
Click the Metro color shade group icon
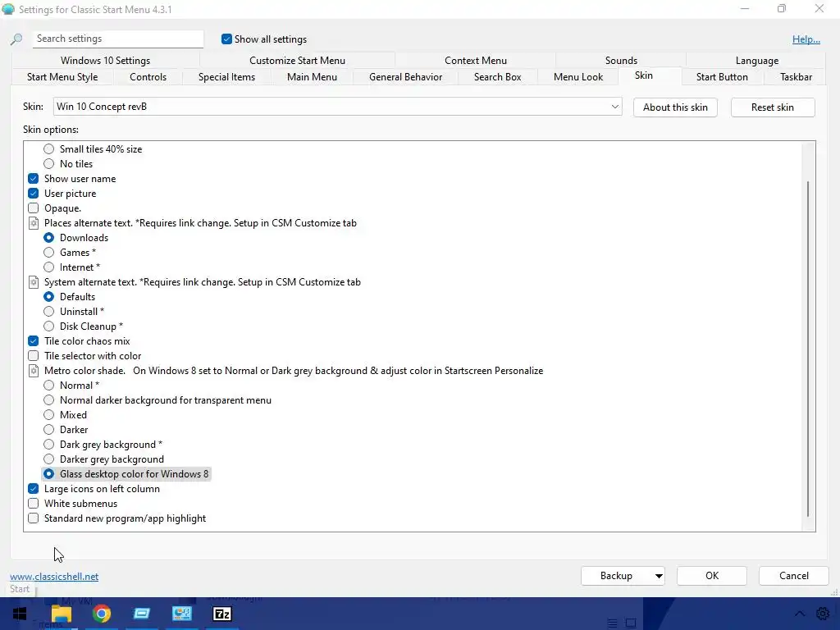[x=33, y=371]
